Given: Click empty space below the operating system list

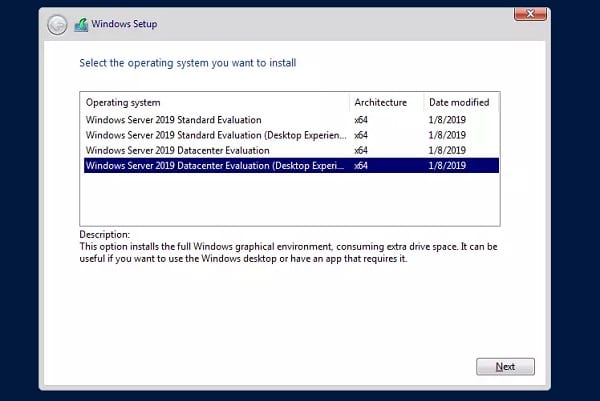Looking at the screenshot, I should pos(289,200).
